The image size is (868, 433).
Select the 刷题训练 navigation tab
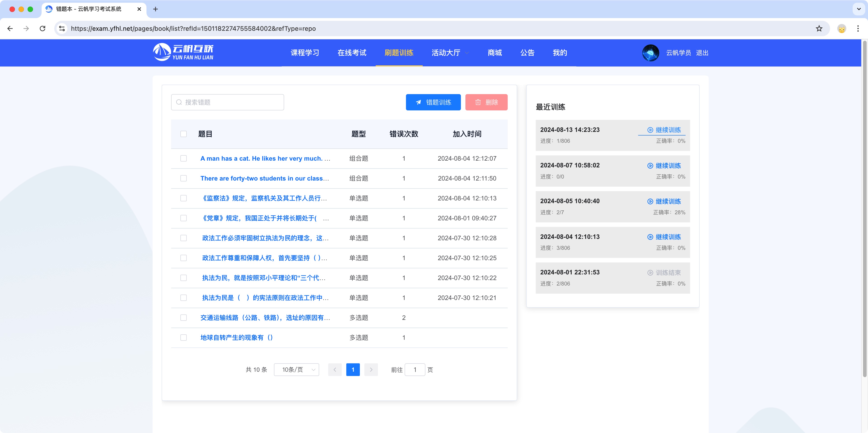point(399,53)
